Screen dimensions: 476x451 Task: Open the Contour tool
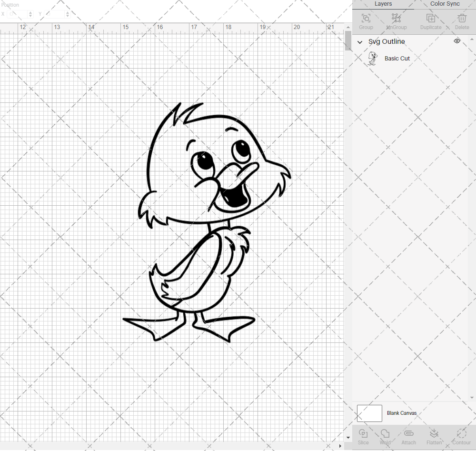point(461,436)
